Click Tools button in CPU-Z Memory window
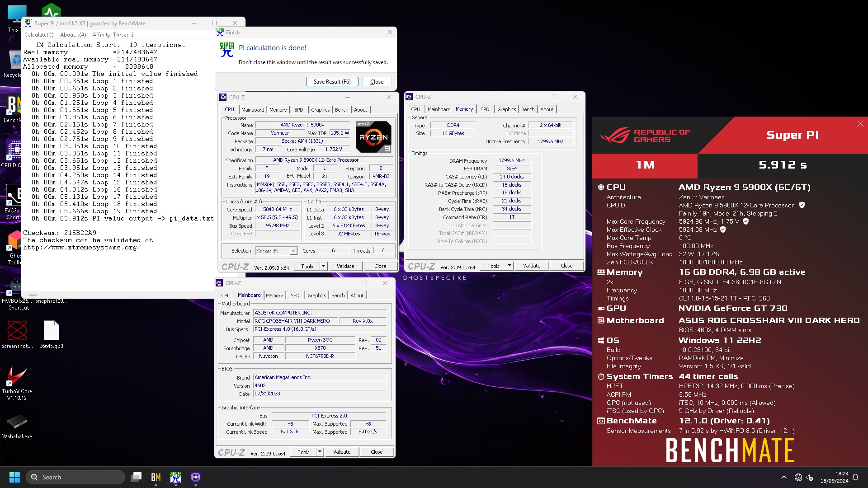 (493, 266)
